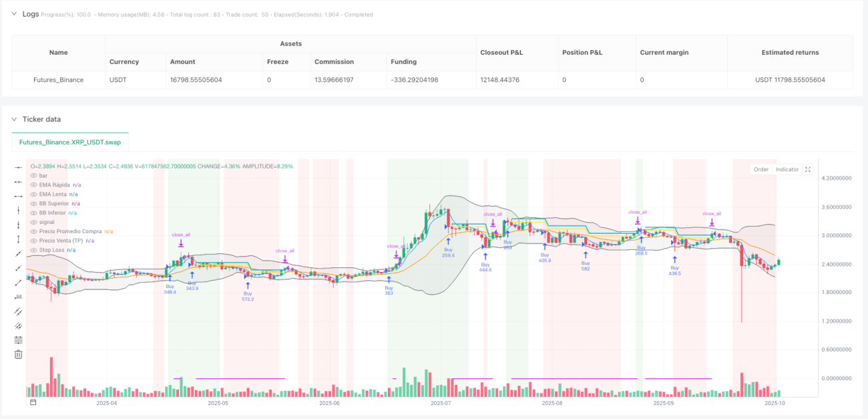Open the Indicator options button
This screenshot has width=868, height=419.
tap(787, 169)
